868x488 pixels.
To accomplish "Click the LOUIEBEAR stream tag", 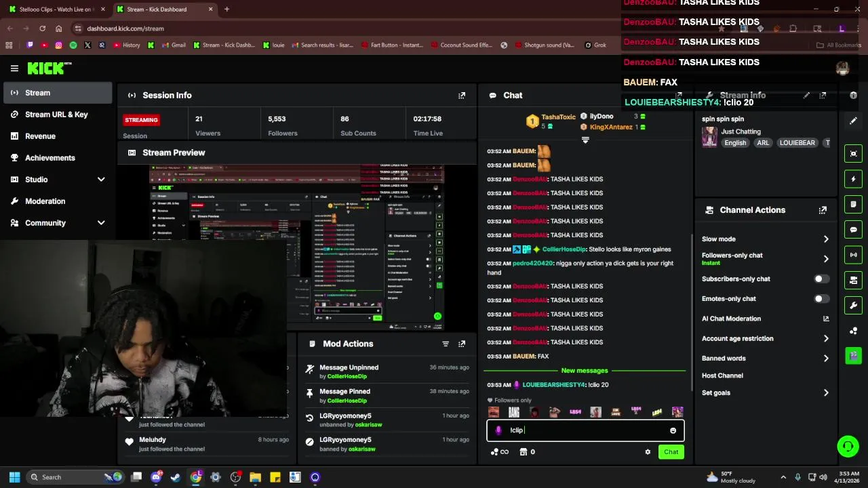I will click(x=797, y=143).
